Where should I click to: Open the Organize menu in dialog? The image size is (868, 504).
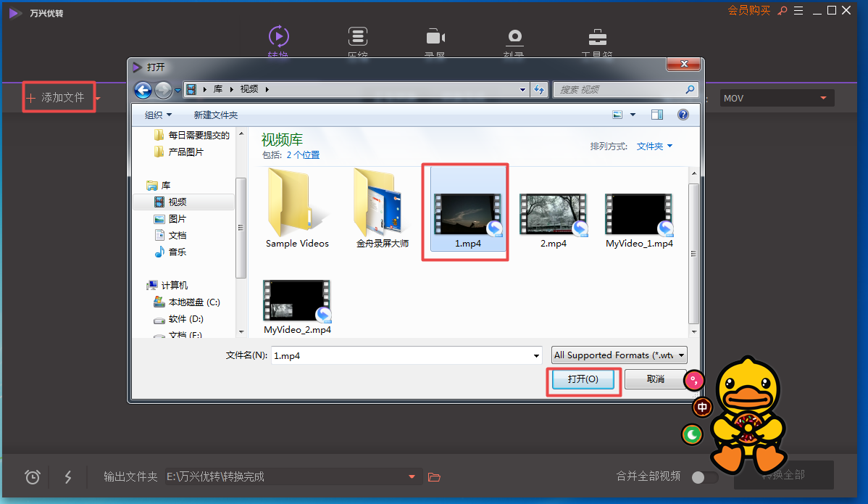[x=158, y=115]
